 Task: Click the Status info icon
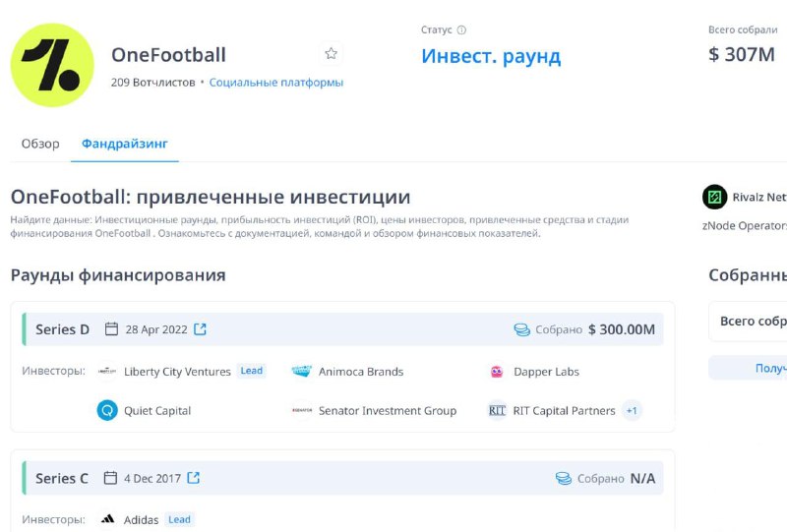[x=461, y=30]
